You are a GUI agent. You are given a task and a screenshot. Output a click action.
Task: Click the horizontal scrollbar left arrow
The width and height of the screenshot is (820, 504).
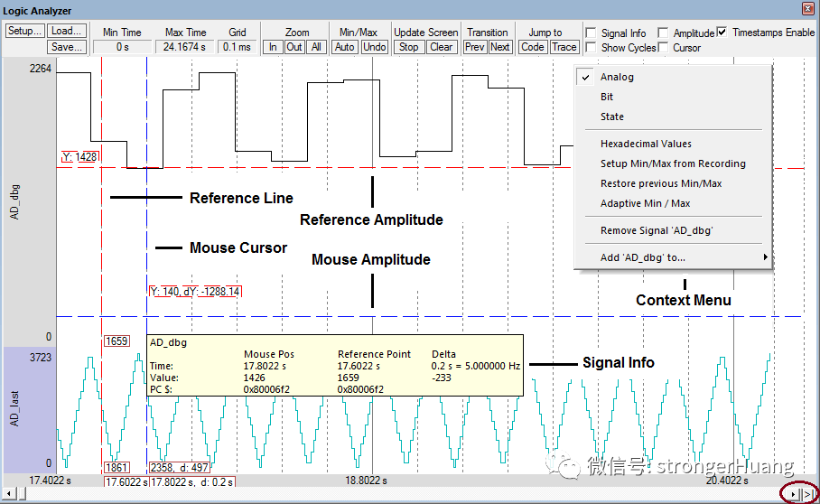9,493
